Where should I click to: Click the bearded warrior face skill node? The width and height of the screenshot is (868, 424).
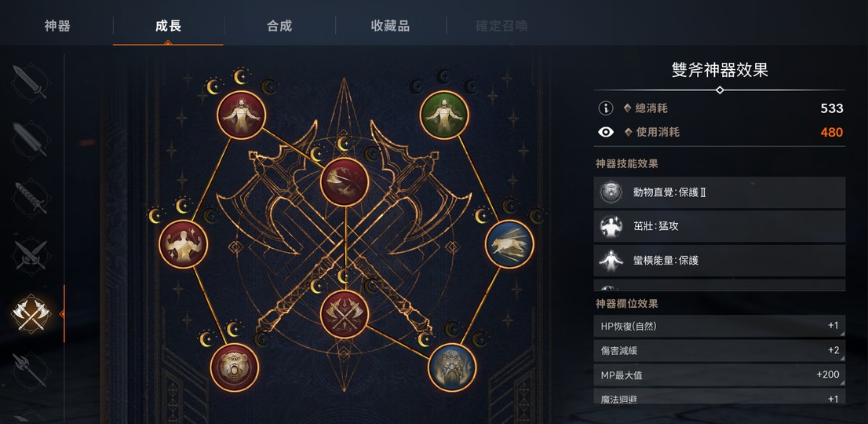point(452,367)
